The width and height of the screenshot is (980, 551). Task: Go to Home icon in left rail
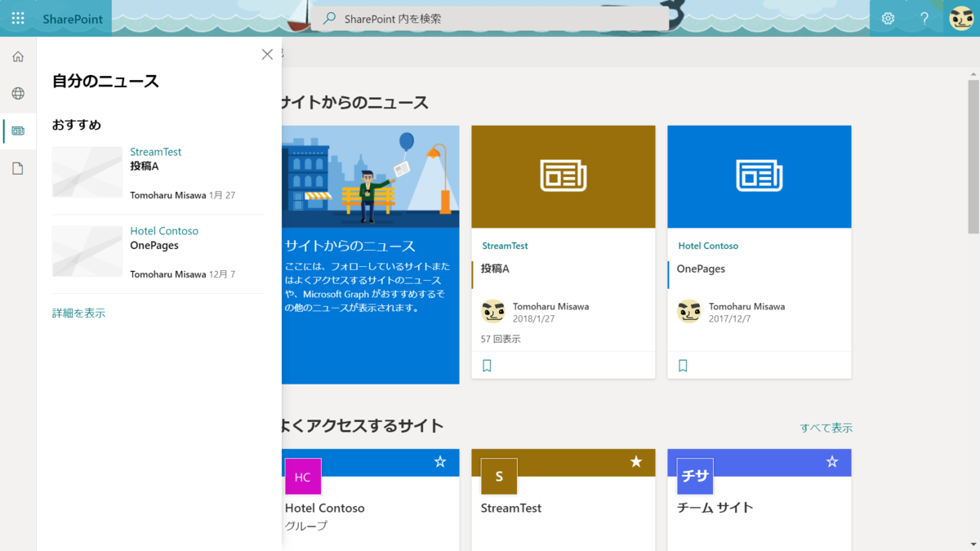pos(18,56)
